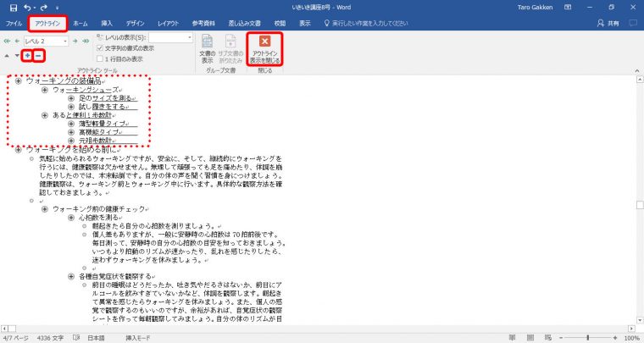Click Taro Gakken account name
Image resolution: width=644 pixels, height=343 pixels.
(536, 8)
